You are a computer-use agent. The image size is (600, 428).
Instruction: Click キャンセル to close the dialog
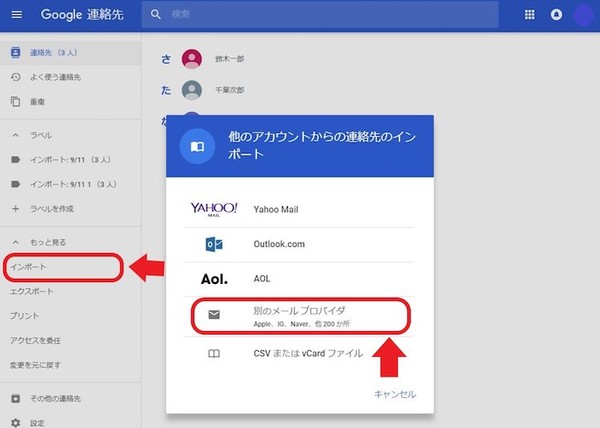pyautogui.click(x=395, y=394)
